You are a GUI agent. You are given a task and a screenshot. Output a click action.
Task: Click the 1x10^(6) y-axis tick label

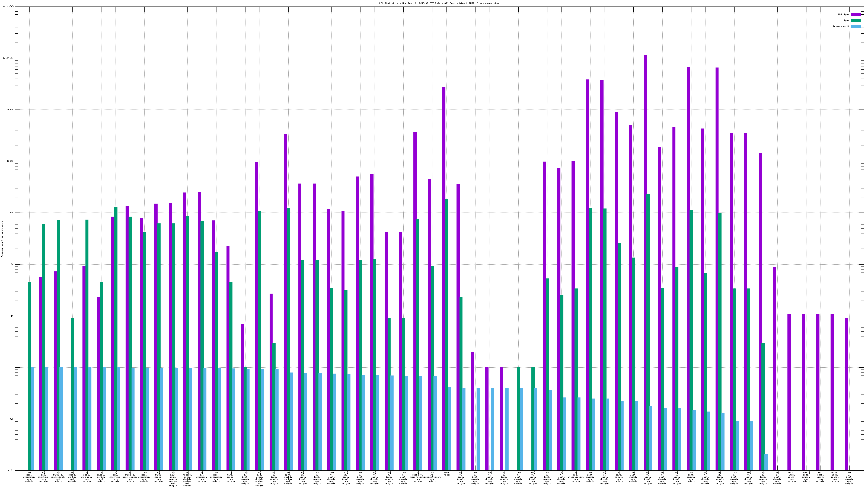click(x=8, y=58)
